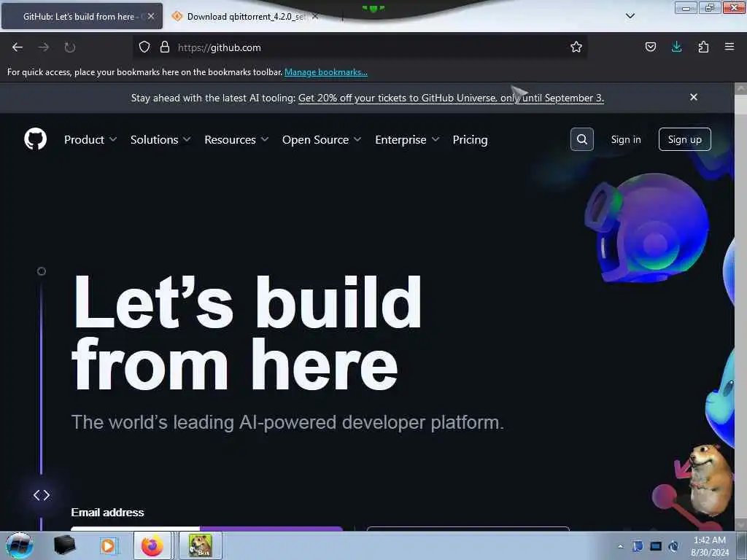Expand the Solutions menu
This screenshot has width=747, height=560.
tap(160, 139)
